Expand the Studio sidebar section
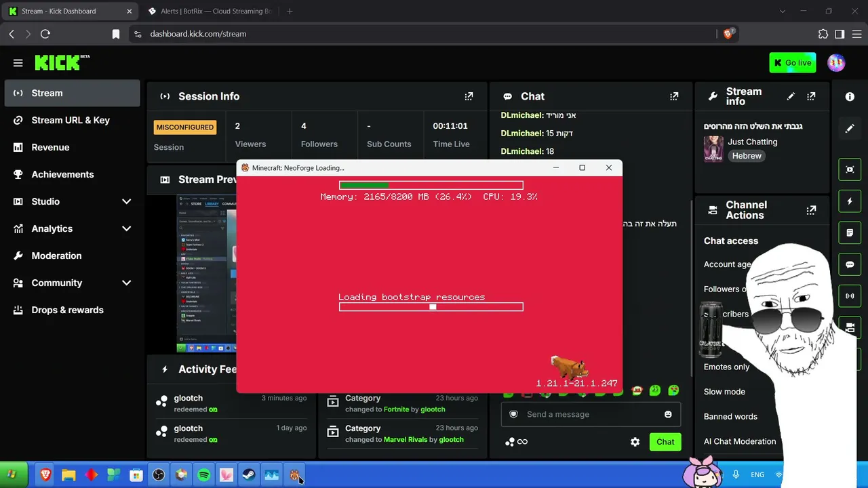Image resolution: width=868 pixels, height=488 pixels. click(x=126, y=201)
